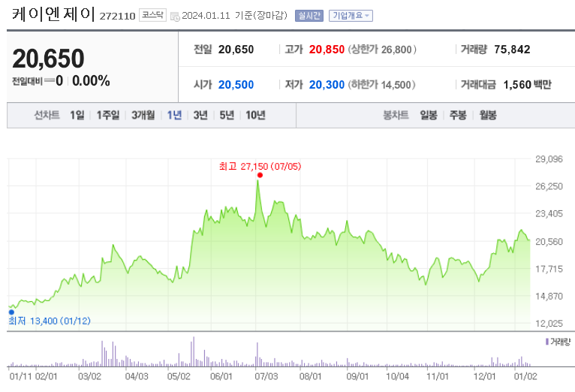
Task: Click the stock code 272110
Action: (117, 16)
